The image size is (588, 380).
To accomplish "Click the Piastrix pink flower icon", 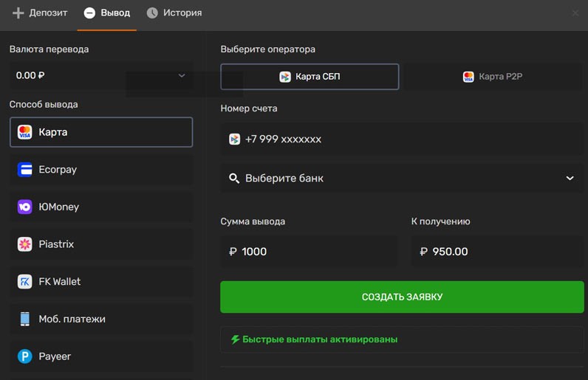I will coord(25,244).
